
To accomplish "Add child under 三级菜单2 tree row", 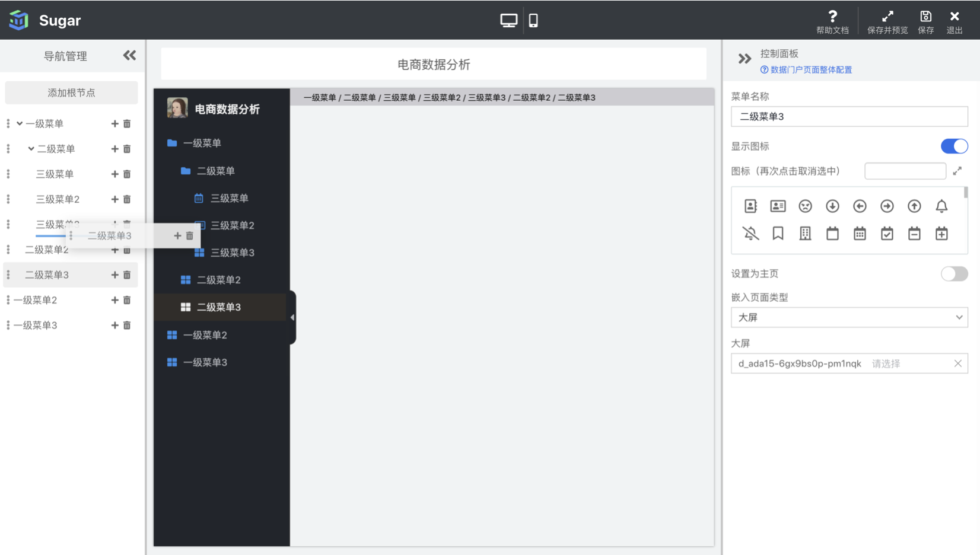I will click(114, 199).
